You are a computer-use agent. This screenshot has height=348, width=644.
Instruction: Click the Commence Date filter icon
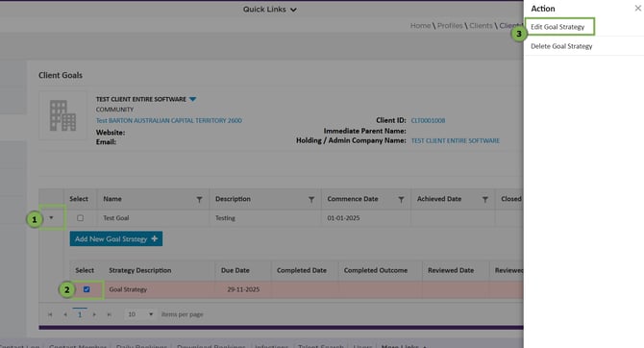point(401,199)
